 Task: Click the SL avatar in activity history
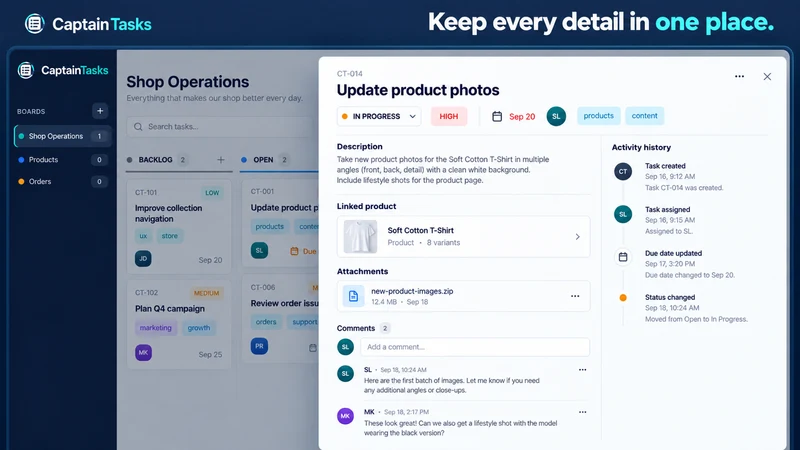pyautogui.click(x=623, y=214)
